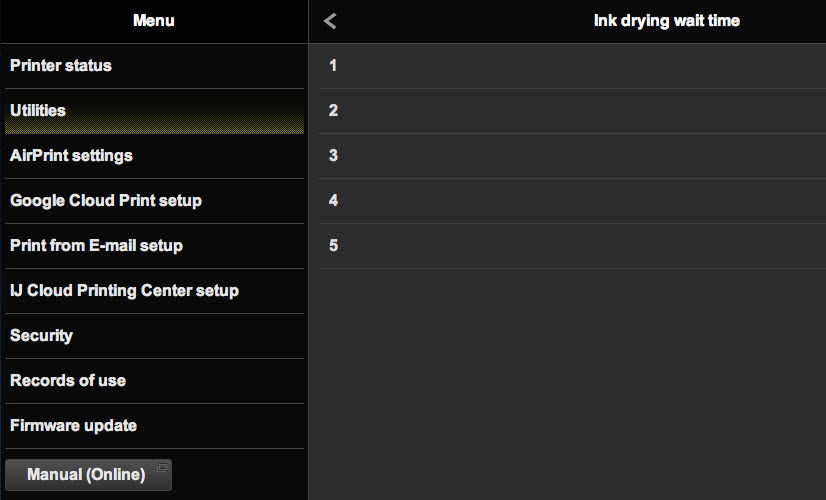Select ink drying wait time 3
This screenshot has height=500, width=826.
[x=573, y=156]
